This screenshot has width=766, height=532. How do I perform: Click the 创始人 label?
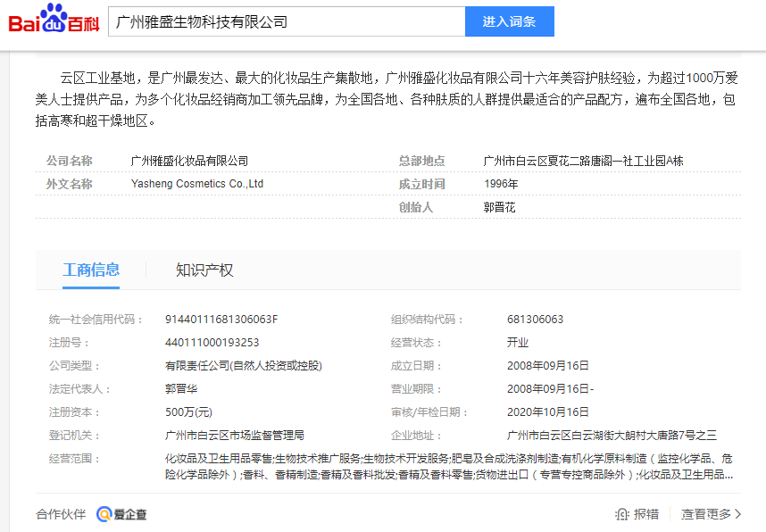(416, 207)
